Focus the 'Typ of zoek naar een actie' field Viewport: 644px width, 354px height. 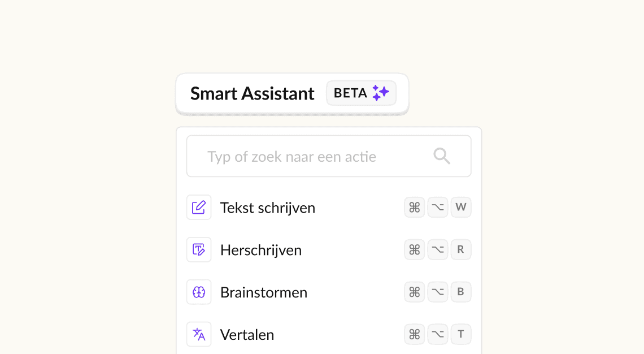click(329, 156)
